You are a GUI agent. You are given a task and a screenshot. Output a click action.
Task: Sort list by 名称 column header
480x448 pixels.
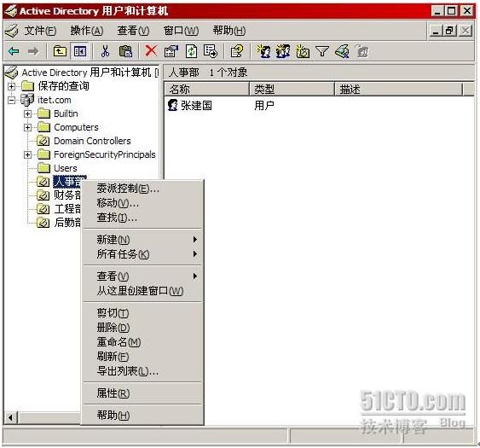[207, 89]
